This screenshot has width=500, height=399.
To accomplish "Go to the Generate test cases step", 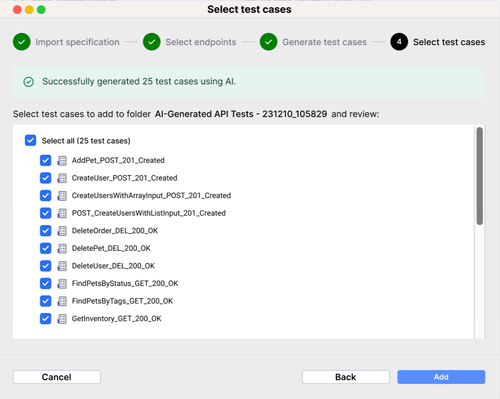I will coord(324,42).
